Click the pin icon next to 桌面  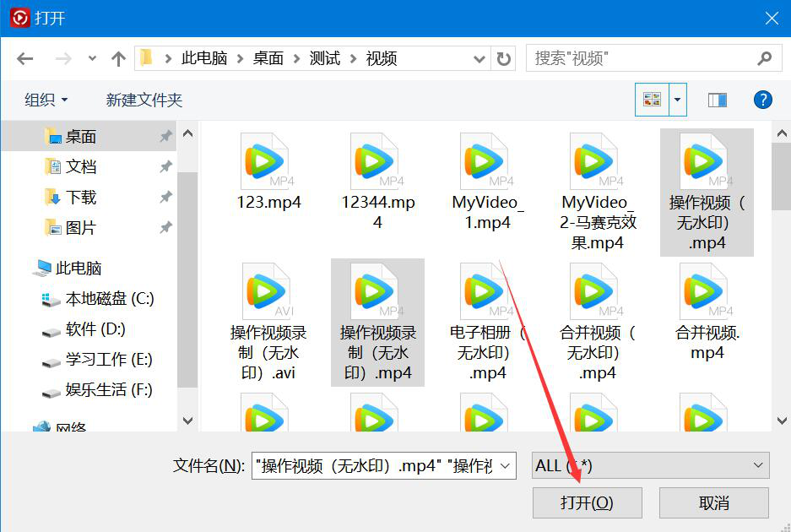(x=165, y=136)
